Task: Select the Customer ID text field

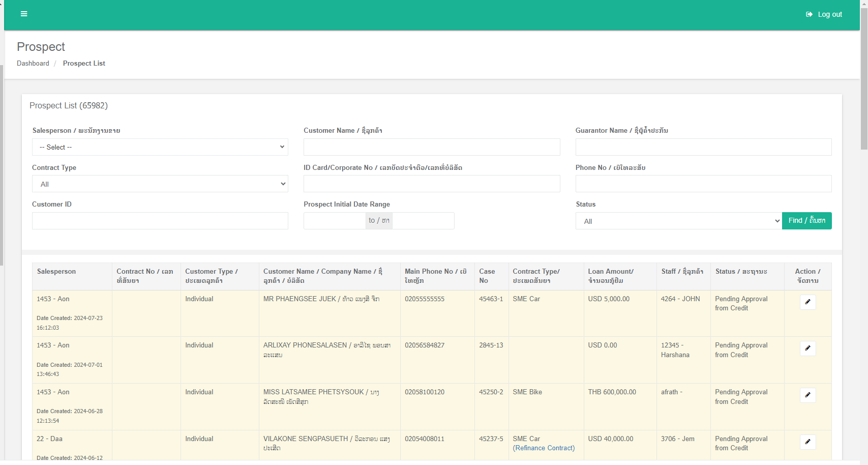Action: click(160, 221)
